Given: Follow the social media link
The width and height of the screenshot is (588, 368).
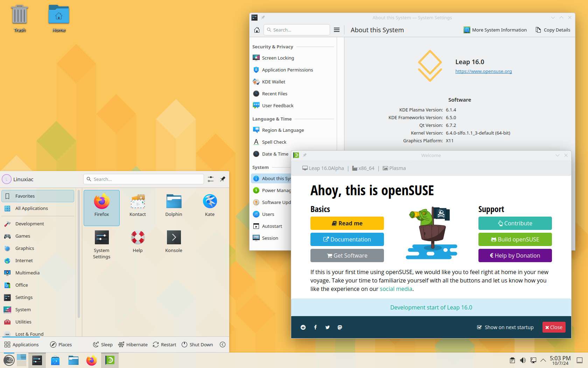Looking at the screenshot, I should tap(396, 289).
